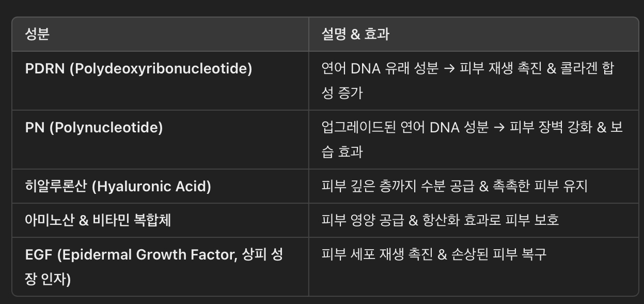Click the 아미노산 & 비타민 복합체 cell

point(98,220)
